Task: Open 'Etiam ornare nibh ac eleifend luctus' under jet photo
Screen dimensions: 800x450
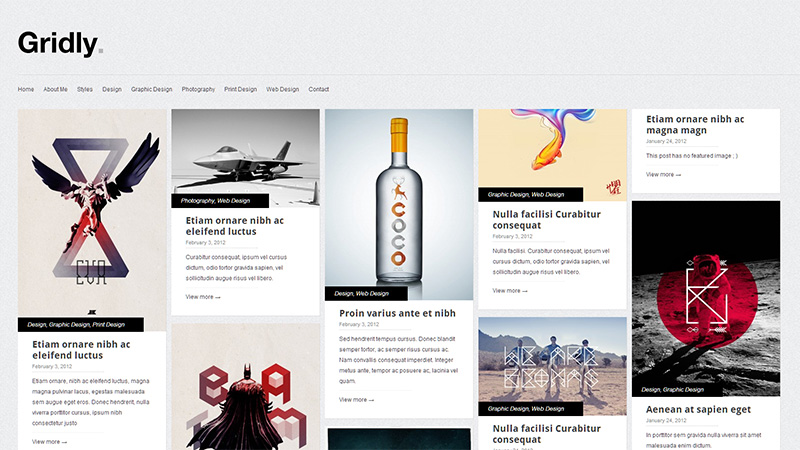Action: click(x=235, y=226)
